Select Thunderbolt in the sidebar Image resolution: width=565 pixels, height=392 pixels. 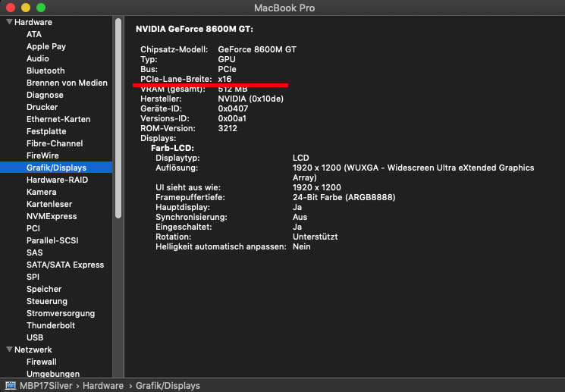click(51, 325)
